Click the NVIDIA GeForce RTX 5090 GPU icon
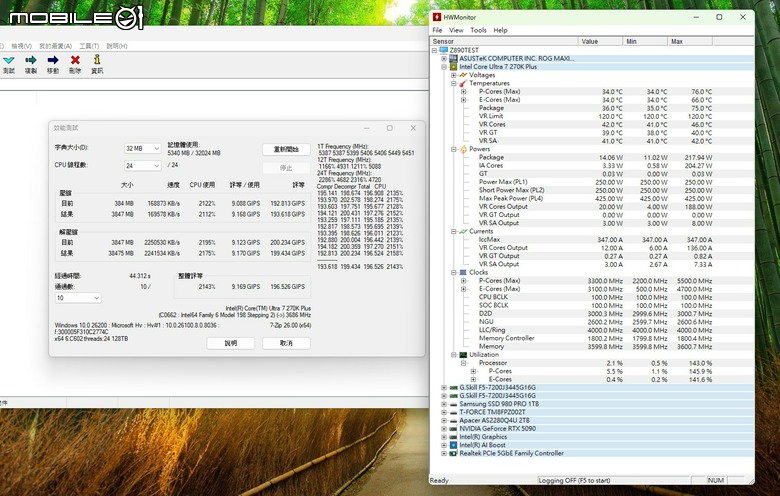Screen dimensions: 780x496 453,429
